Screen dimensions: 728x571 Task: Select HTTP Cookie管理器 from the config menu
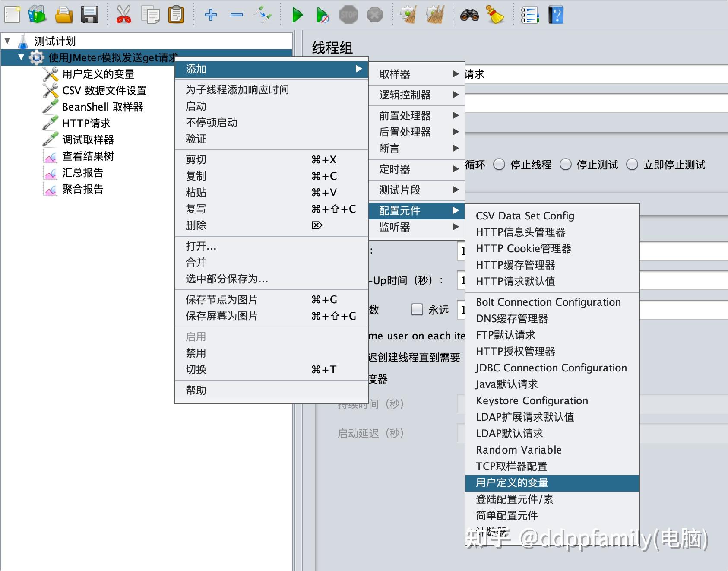[x=524, y=249]
